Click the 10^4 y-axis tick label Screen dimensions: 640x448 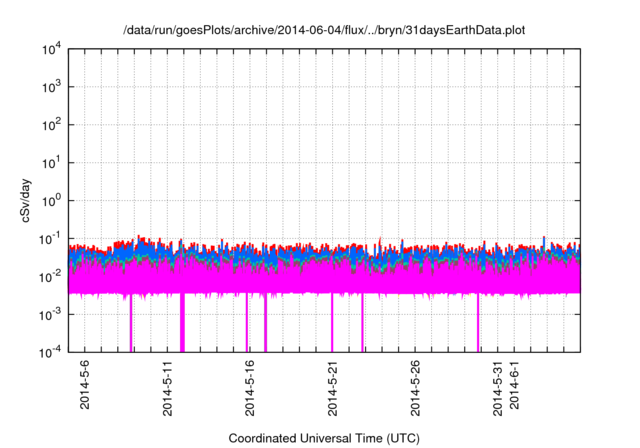coord(51,50)
